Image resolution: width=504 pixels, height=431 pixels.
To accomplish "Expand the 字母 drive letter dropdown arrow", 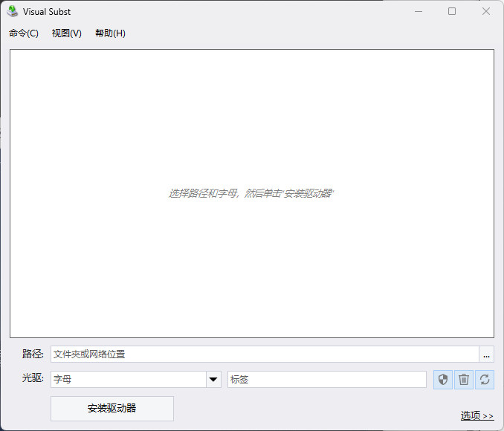I will [x=213, y=380].
